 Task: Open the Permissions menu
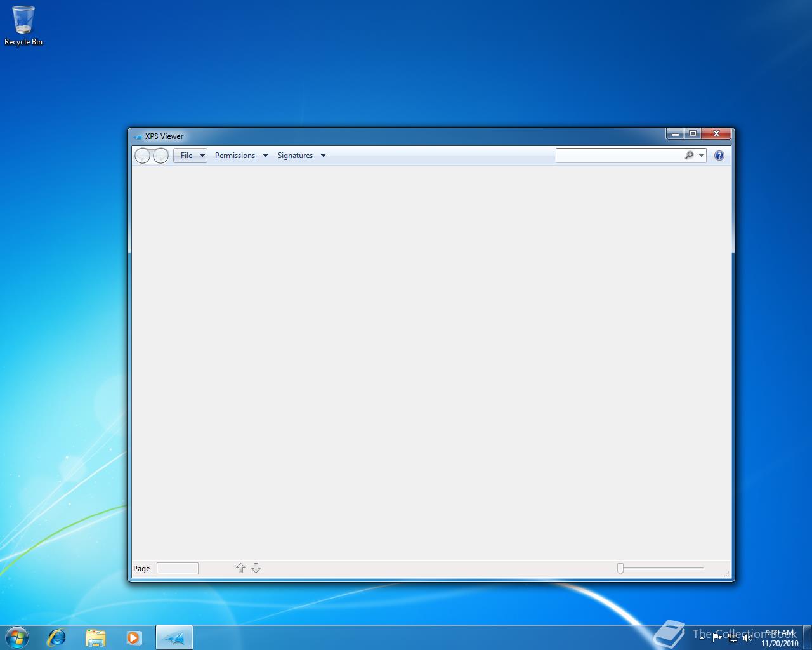235,156
